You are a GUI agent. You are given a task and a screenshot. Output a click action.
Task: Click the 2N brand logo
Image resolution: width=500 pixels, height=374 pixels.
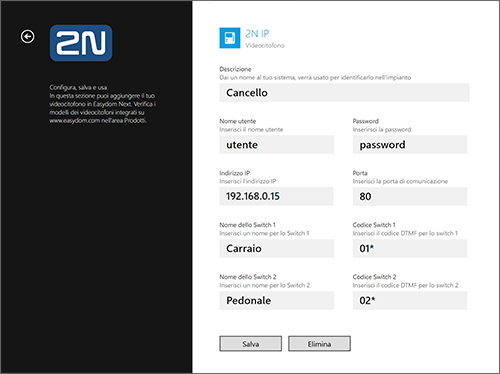81,43
